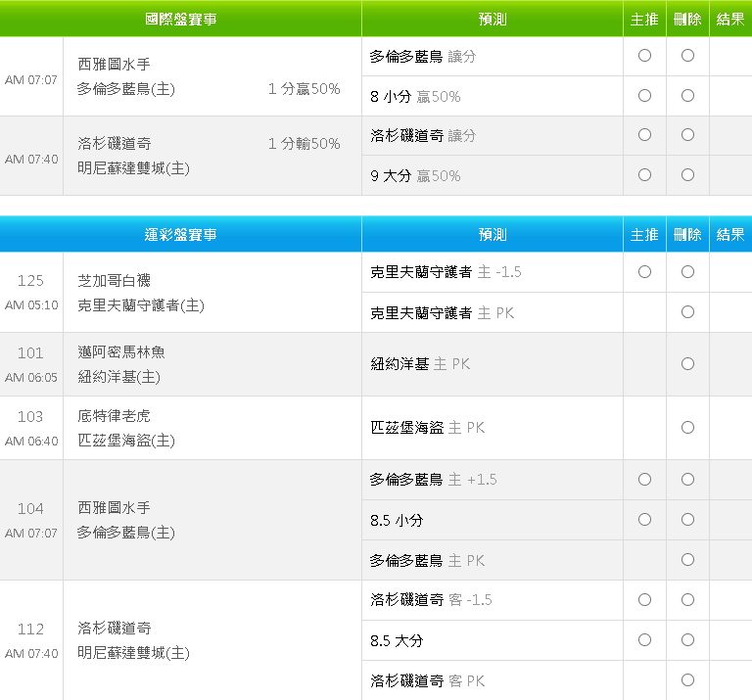Select 主推 radio for 8.5 大分
The height and width of the screenshot is (700, 752).
click(x=644, y=640)
